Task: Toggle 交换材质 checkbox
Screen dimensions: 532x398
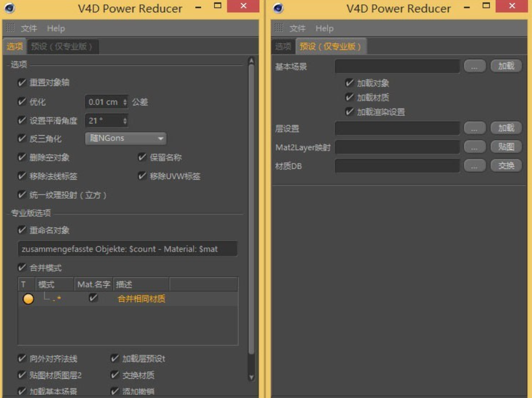Action: (115, 375)
